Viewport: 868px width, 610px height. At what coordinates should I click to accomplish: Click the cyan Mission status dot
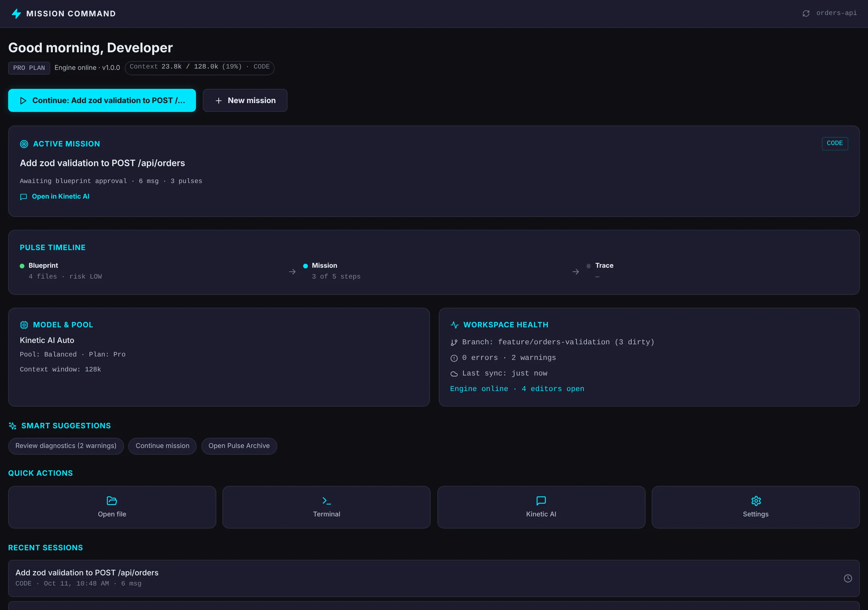click(306, 266)
